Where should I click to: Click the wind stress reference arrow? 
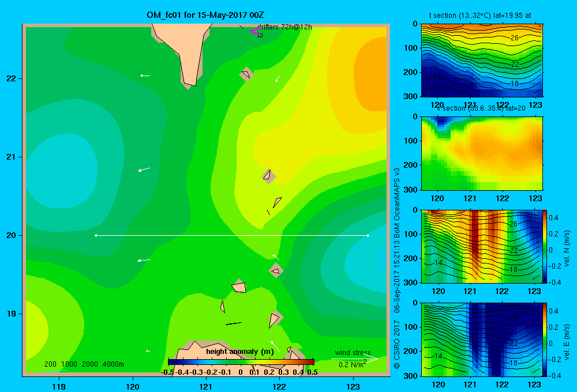coord(355,359)
